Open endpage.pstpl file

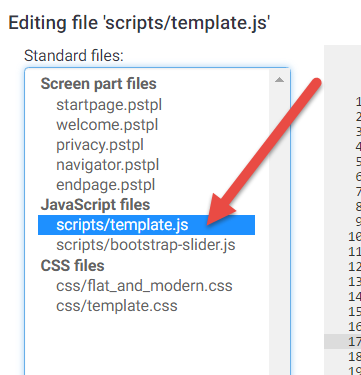pos(106,185)
